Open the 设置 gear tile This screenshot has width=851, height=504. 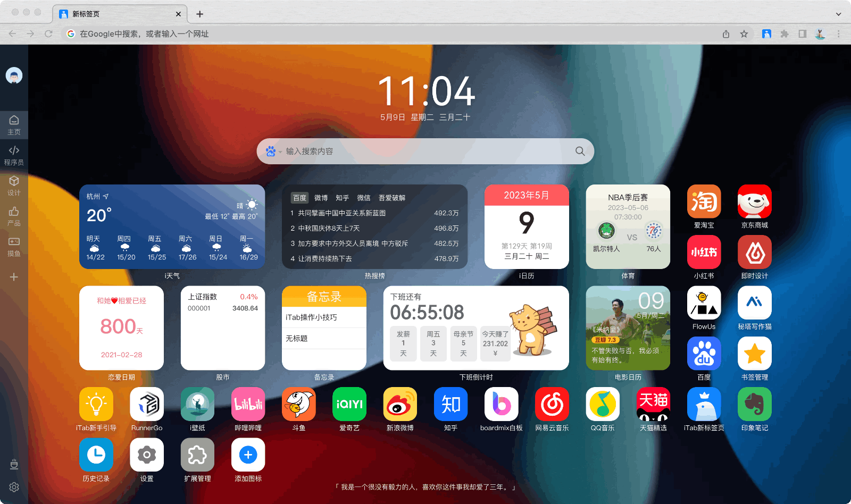(x=147, y=455)
